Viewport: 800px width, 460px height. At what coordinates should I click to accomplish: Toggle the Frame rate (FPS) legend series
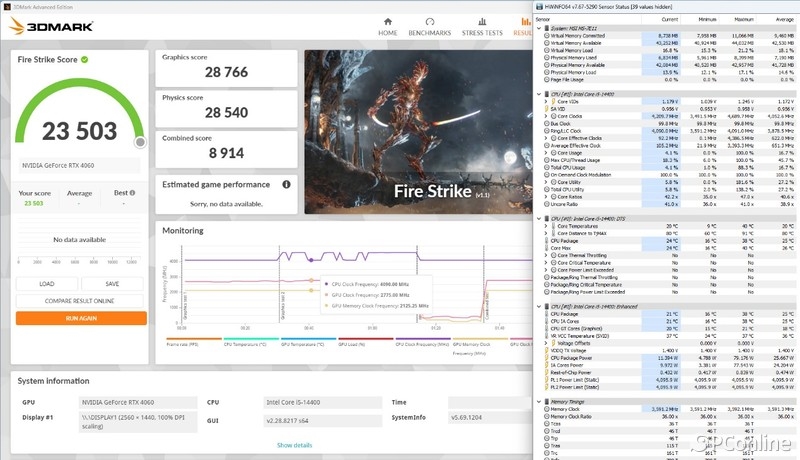(x=183, y=343)
